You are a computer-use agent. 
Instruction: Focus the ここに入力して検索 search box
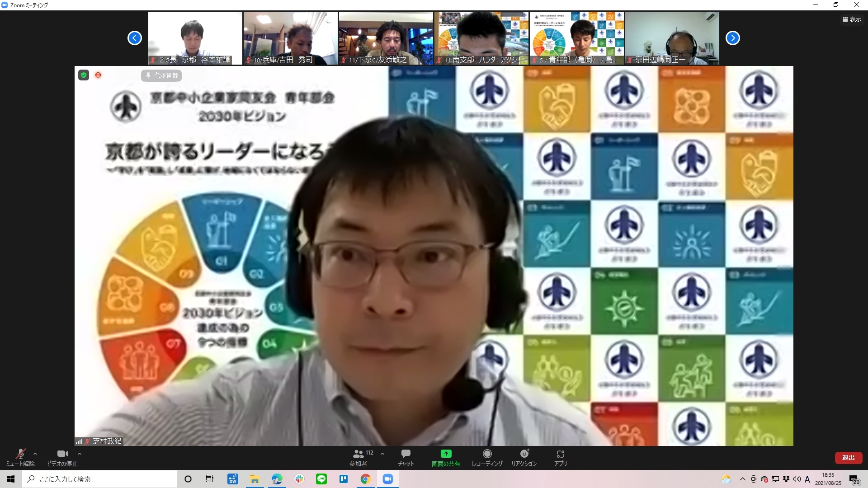(99, 479)
